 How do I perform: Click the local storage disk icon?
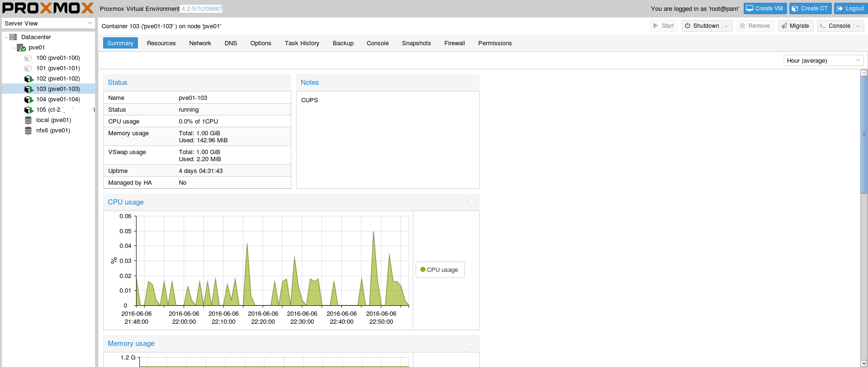coord(28,120)
